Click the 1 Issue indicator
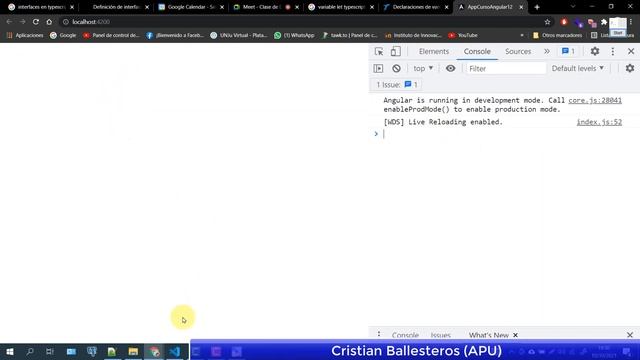 point(397,84)
